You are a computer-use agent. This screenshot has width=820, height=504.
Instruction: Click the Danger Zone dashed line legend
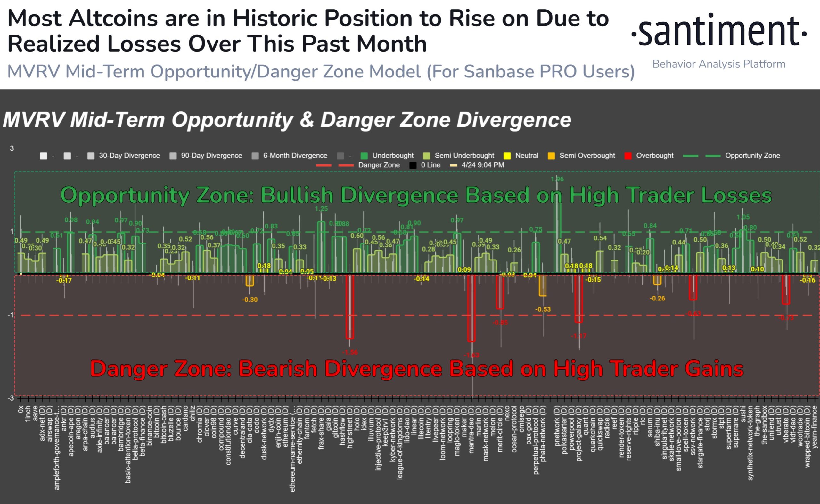335,165
